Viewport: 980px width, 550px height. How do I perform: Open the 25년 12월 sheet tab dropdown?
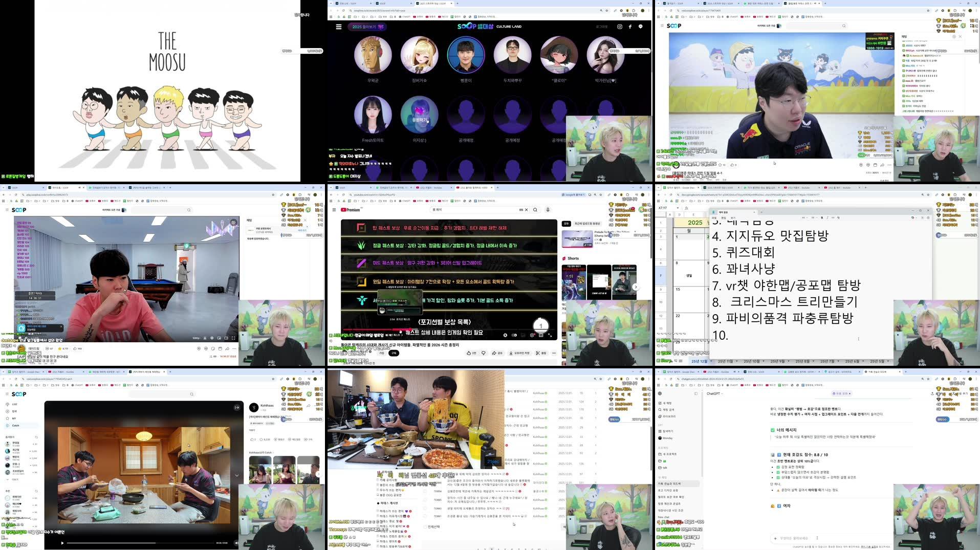click(x=711, y=361)
